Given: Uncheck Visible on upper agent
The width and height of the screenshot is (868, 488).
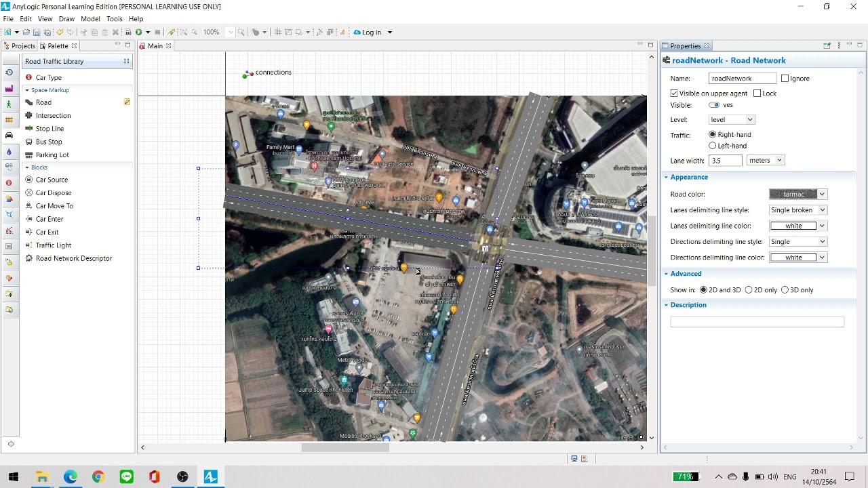Looking at the screenshot, I should tap(674, 94).
